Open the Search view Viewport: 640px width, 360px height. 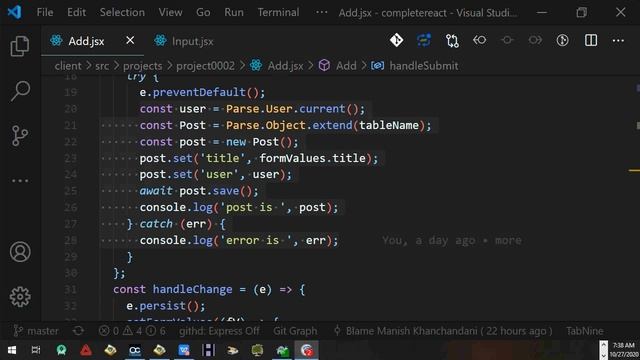tap(20, 90)
